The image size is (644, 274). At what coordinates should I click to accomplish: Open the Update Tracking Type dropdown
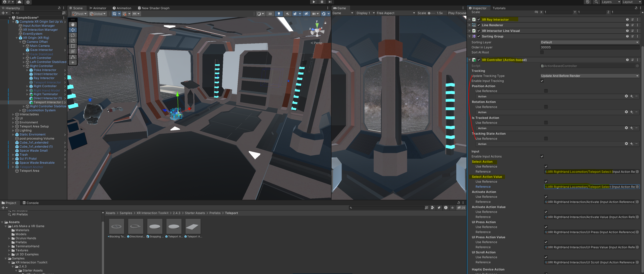[x=589, y=76]
